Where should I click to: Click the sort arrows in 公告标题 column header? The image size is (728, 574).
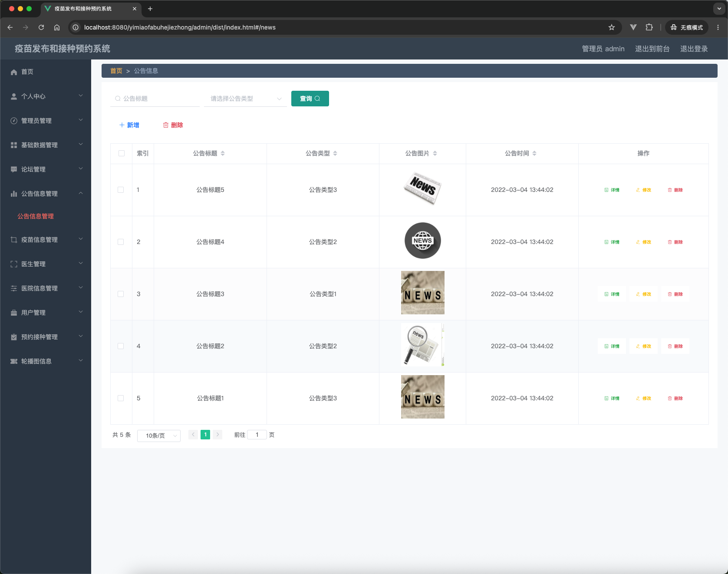tap(223, 153)
